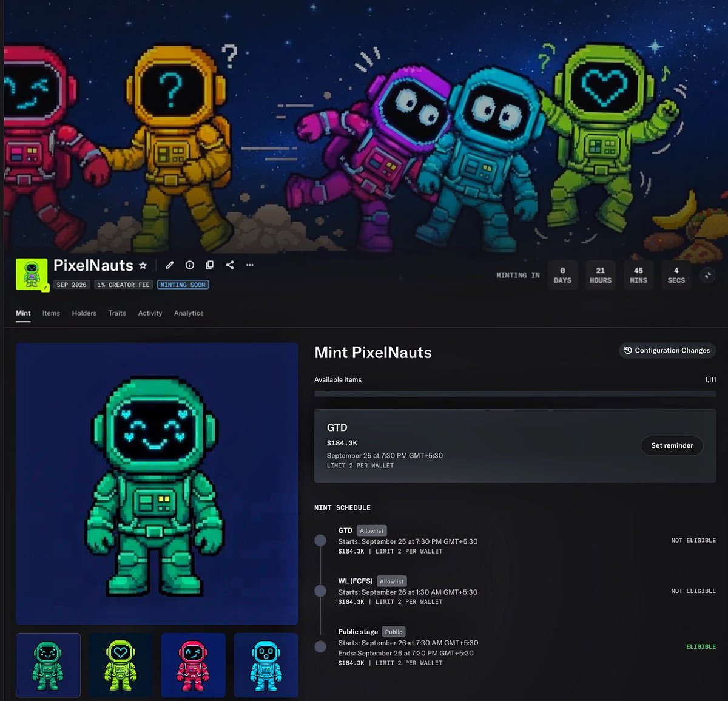This screenshot has height=701, width=728.
Task: Click NOT ELIGIBLE in the GTD row
Action: 693,540
